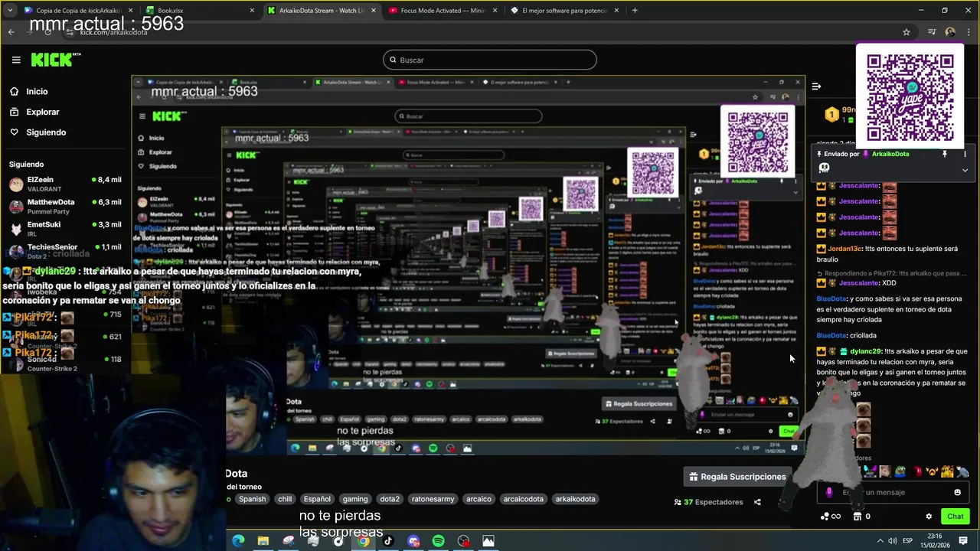
Task: Open the Chrome profile avatar
Action: [950, 32]
